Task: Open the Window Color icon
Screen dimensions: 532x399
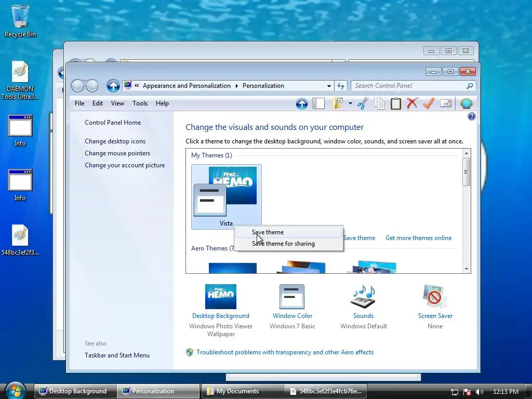Action: 292,297
